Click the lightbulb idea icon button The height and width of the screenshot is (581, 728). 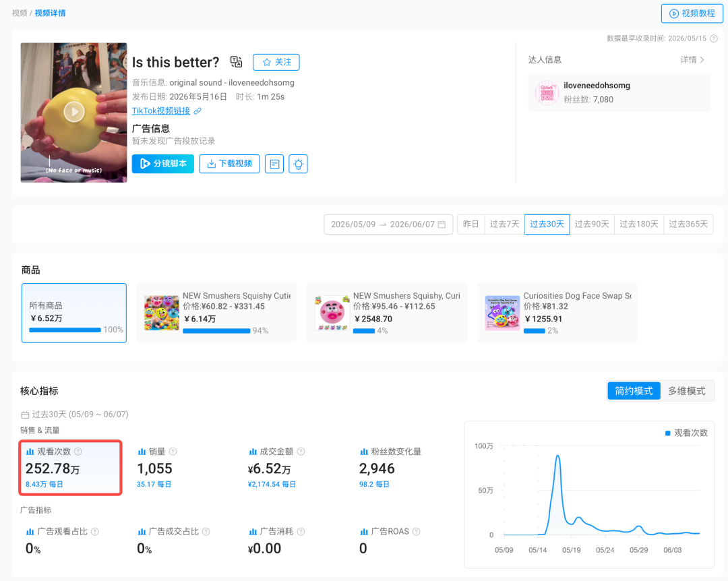298,164
